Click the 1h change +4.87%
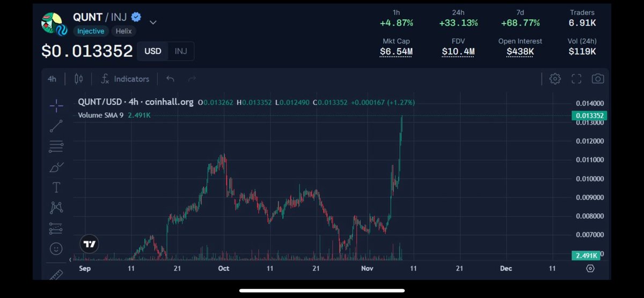This screenshot has width=644, height=298. pyautogui.click(x=398, y=23)
